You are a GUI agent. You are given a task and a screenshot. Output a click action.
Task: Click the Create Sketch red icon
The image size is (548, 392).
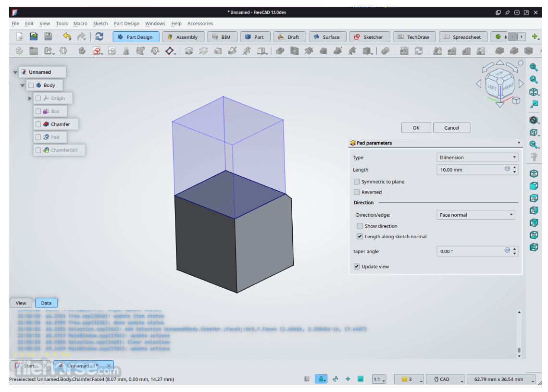tap(97, 51)
